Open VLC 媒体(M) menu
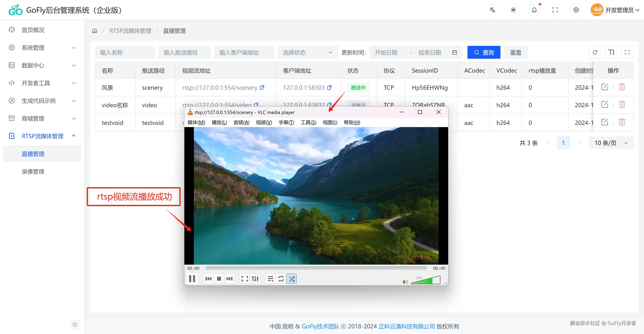Image resolution: width=644 pixels, height=334 pixels. pos(196,122)
